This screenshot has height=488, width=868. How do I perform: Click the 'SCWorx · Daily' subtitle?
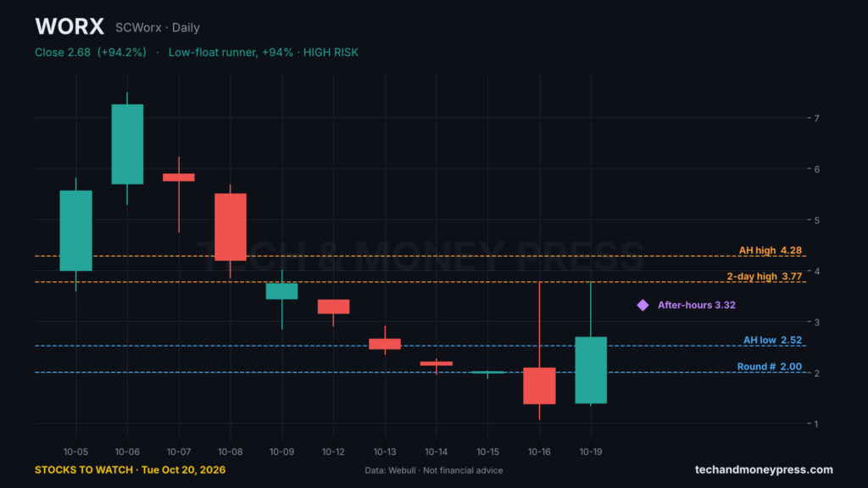tap(157, 28)
